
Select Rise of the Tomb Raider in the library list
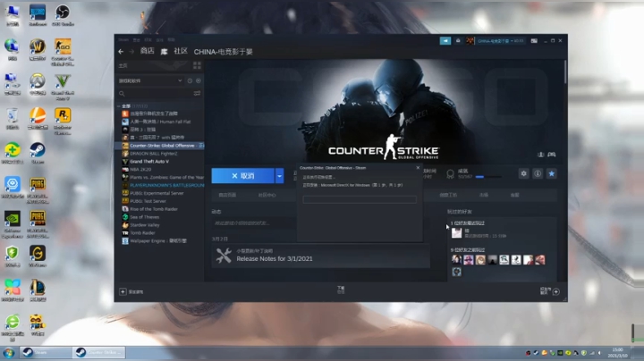coord(153,209)
